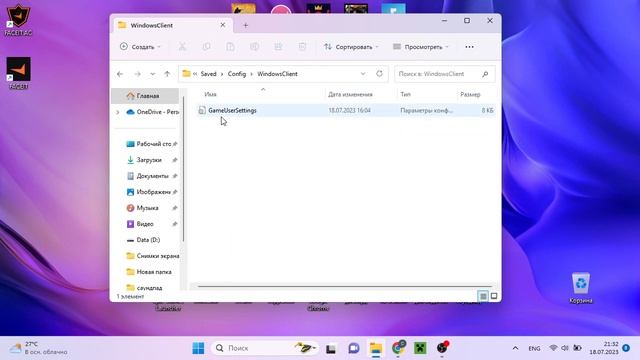This screenshot has width=640, height=360.
Task: Expand the address bar history dropdown
Action: point(363,74)
